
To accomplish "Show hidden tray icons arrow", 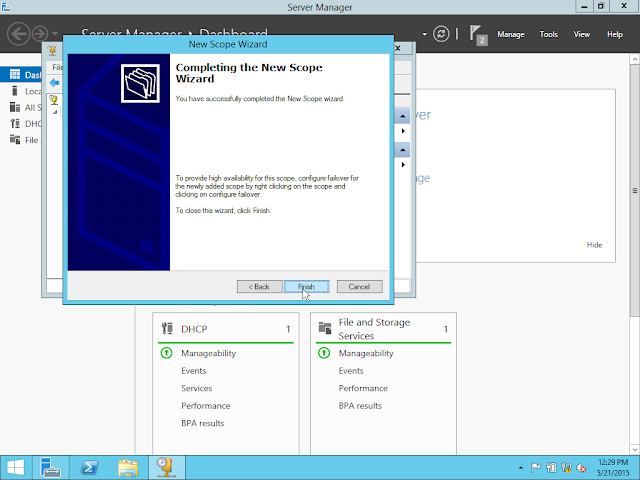I will [x=521, y=468].
